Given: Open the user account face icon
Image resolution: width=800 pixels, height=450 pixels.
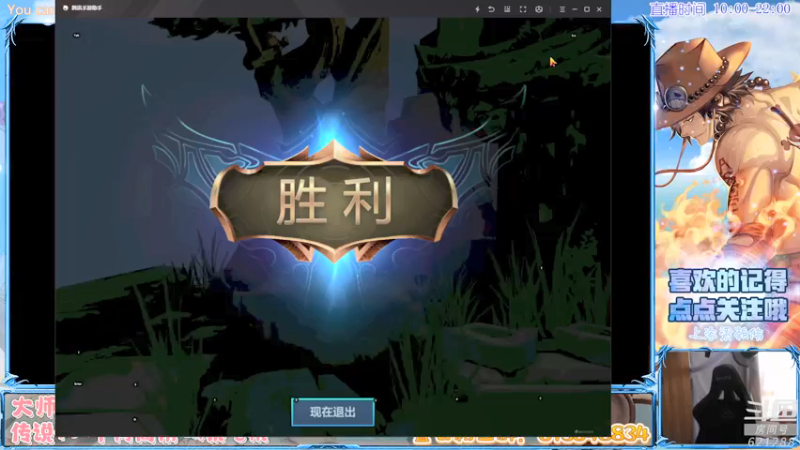Looking at the screenshot, I should [x=539, y=9].
